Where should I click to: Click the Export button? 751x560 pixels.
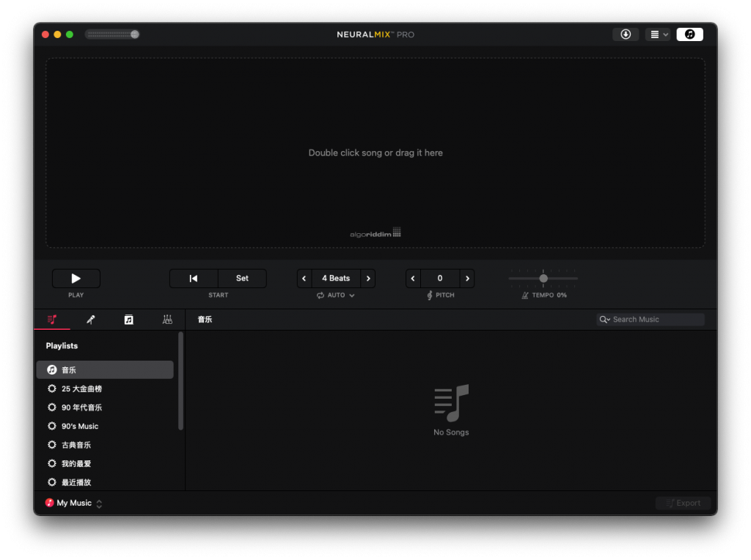coord(683,503)
